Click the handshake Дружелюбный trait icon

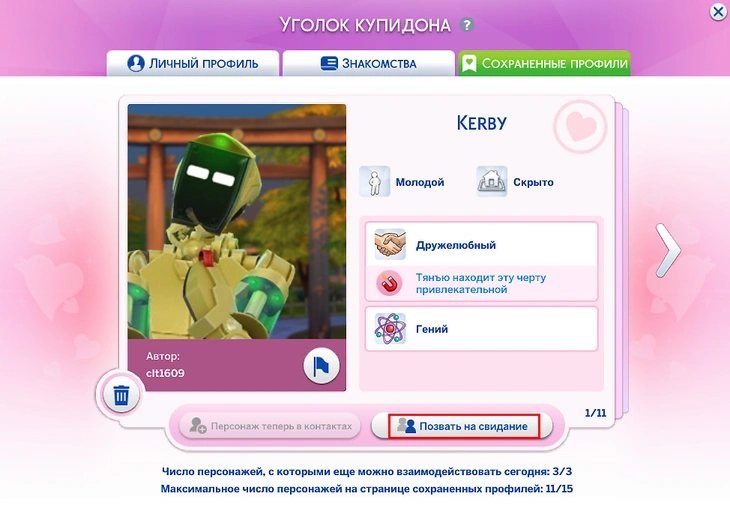390,244
